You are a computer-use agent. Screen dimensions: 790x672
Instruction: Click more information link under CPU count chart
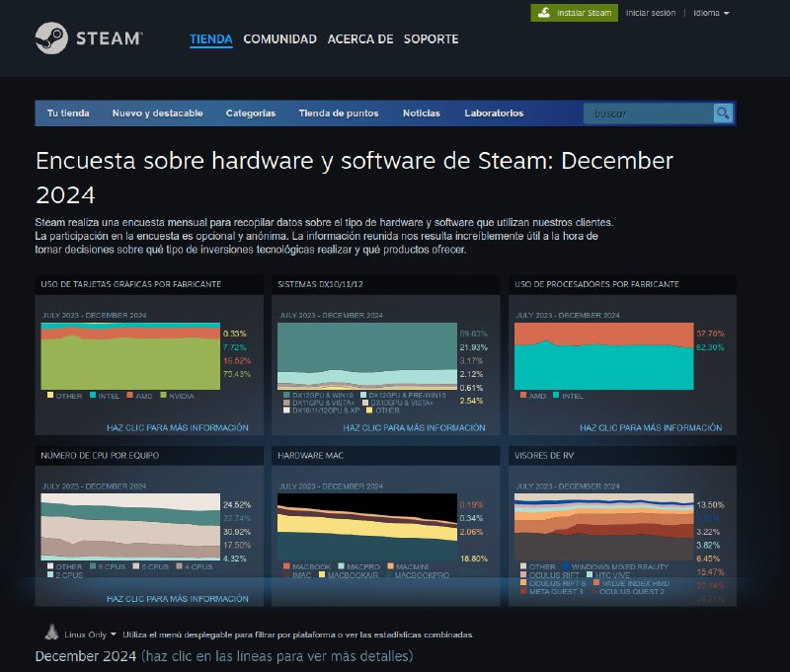click(x=178, y=599)
